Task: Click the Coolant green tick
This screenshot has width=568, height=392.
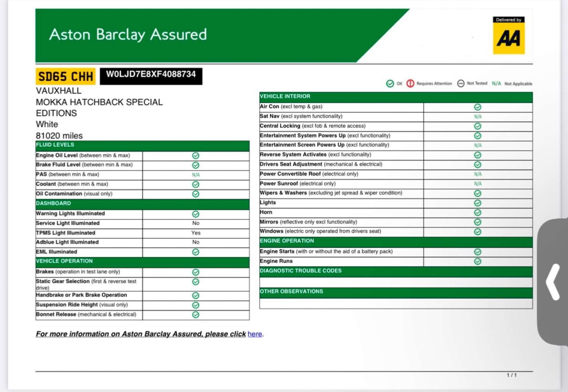Action: [196, 184]
